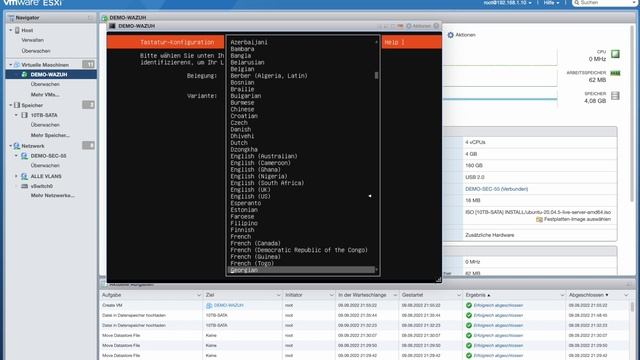Click the ALLE VLANS port group icon
The width and height of the screenshot is (640, 360).
click(24, 176)
